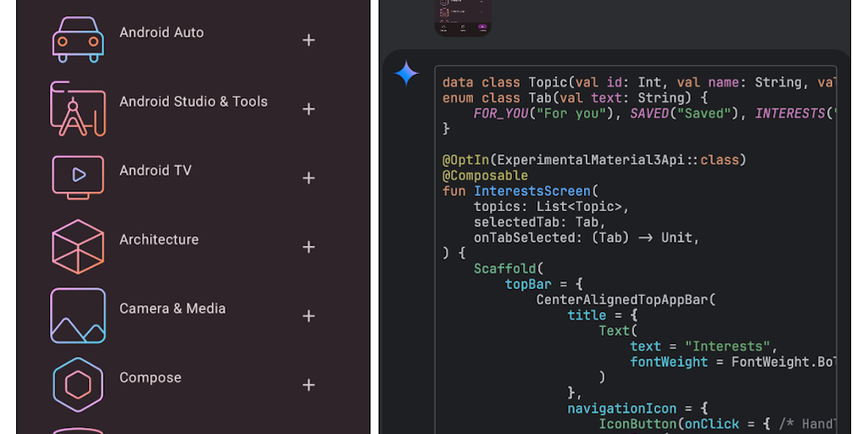The height and width of the screenshot is (434, 868).
Task: Select the Compose label
Action: [151, 377]
